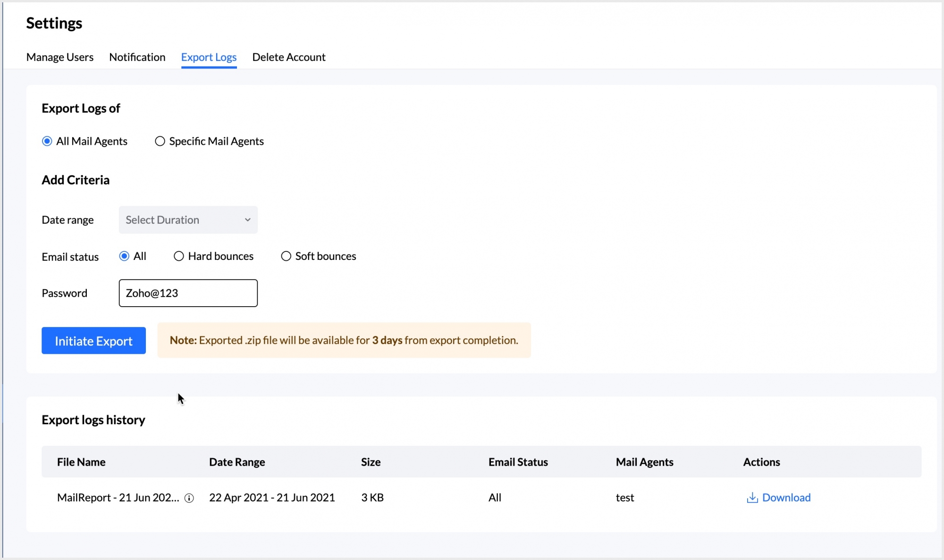Click the MailReport - 21 Jun file name
The image size is (944, 560).
click(x=118, y=498)
